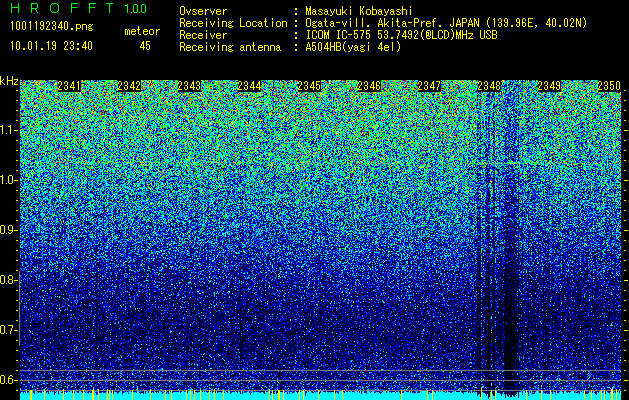Click the kHz axis unit label

click(9, 81)
